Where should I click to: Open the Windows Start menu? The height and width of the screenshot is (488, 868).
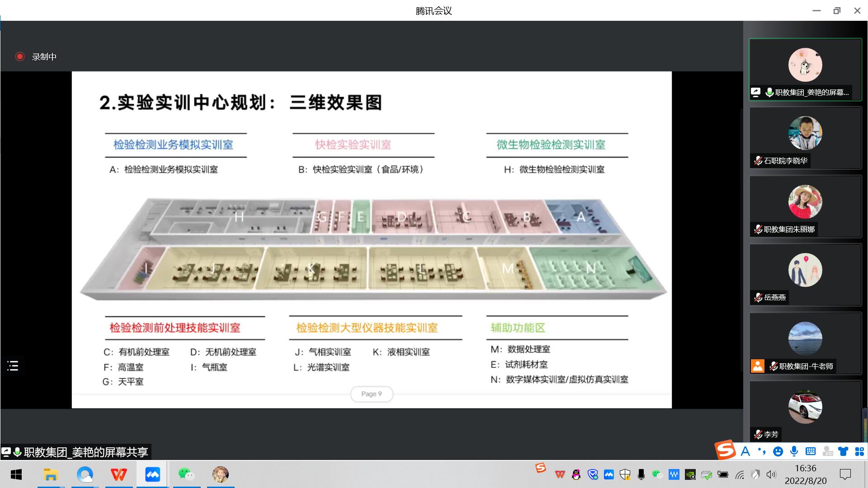pos(16,474)
